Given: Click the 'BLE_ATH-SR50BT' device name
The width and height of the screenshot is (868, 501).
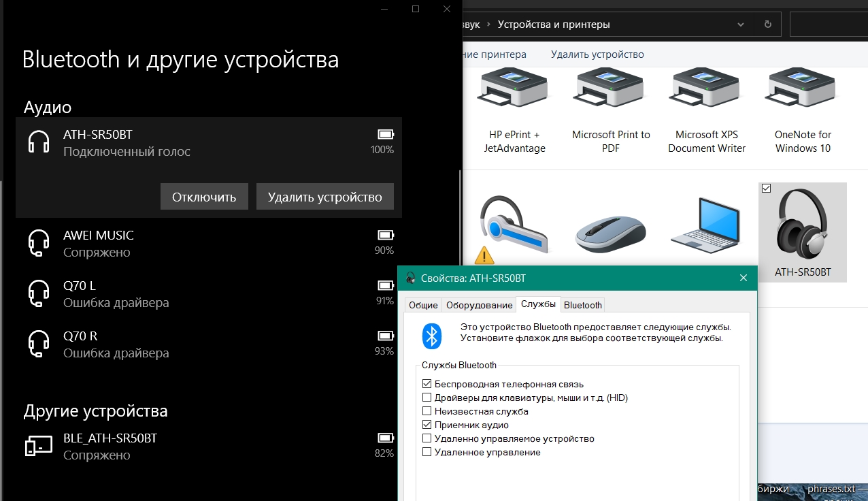Looking at the screenshot, I should [110, 438].
